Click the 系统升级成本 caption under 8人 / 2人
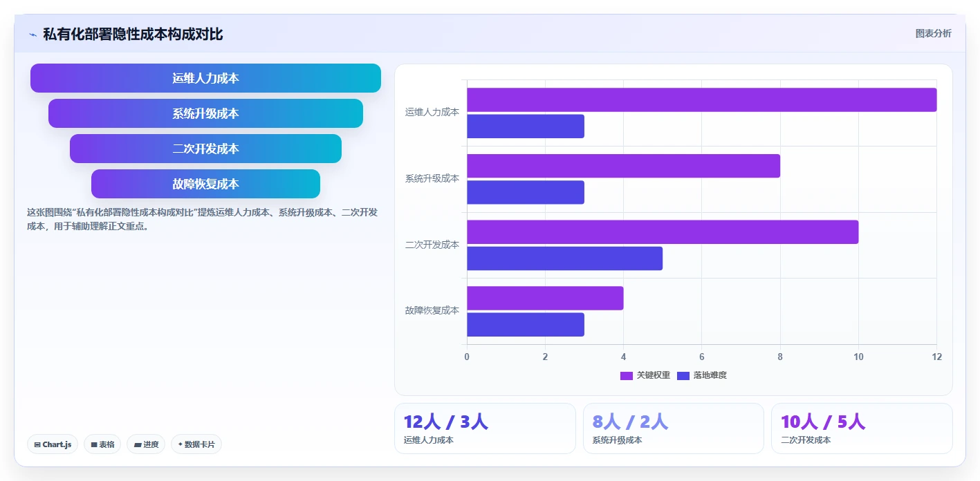The width and height of the screenshot is (980, 481). [618, 440]
